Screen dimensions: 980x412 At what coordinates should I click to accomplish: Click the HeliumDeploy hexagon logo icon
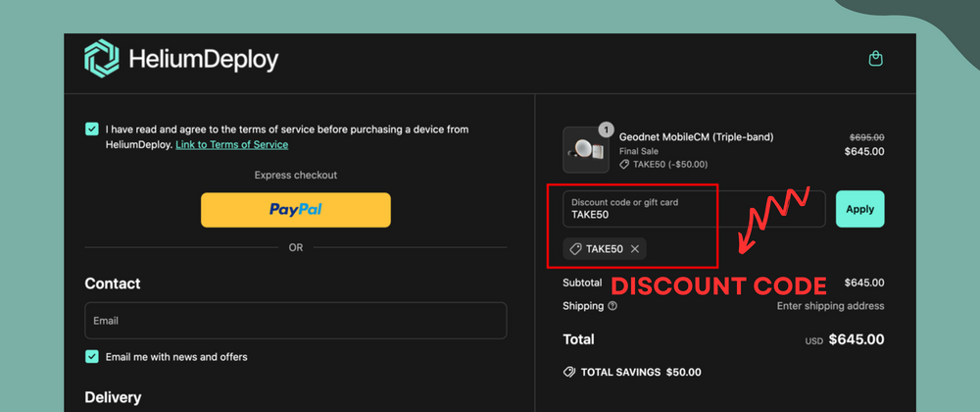[102, 60]
